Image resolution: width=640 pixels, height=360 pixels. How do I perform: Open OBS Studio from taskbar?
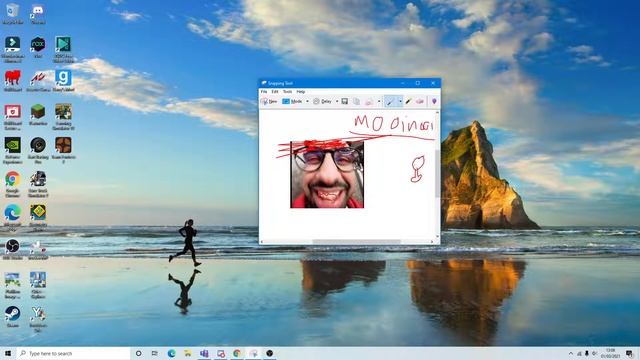(x=269, y=353)
